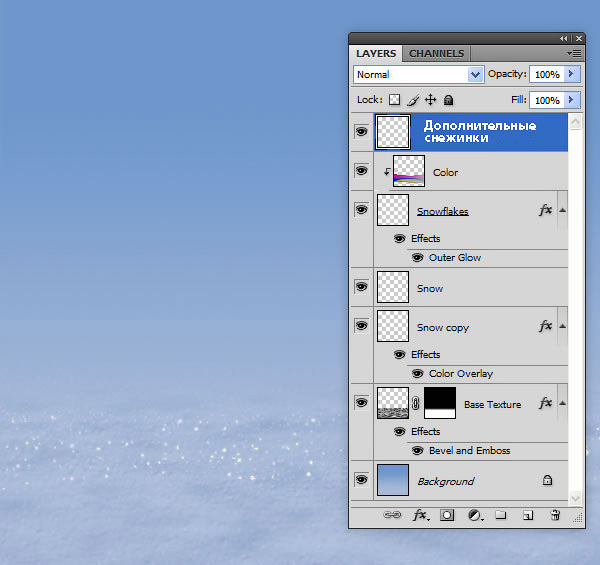Click the lock position icon
This screenshot has height=565, width=600.
click(x=430, y=100)
